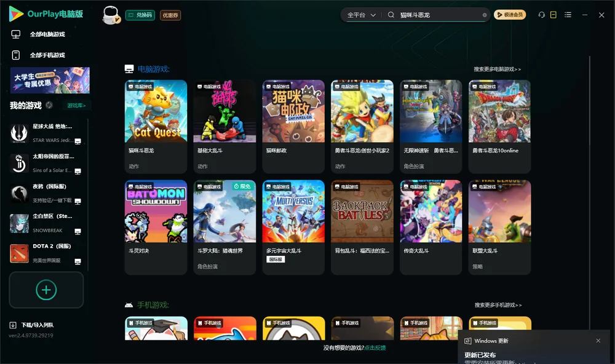Image resolution: width=615 pixels, height=364 pixels.
Task: Click PC icon on SNOWBREAK row
Action: [77, 231]
